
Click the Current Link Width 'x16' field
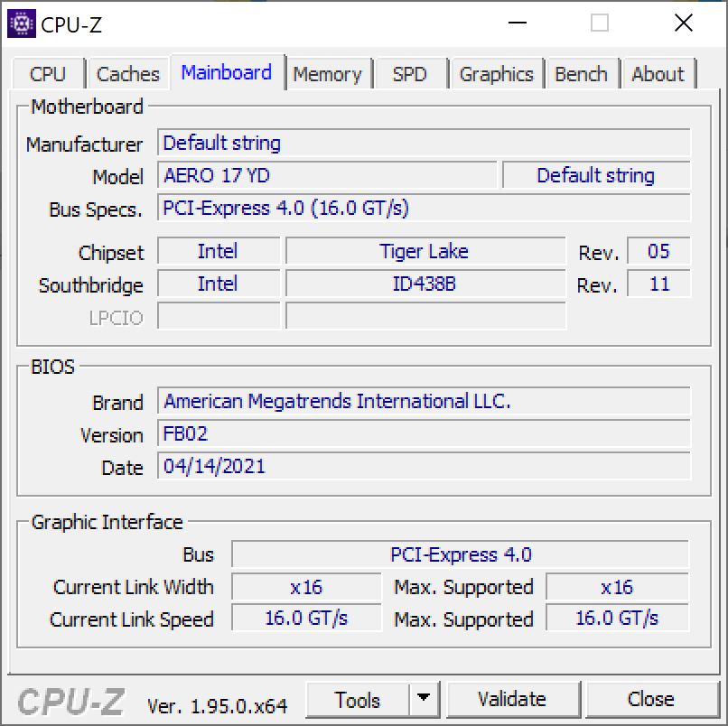pyautogui.click(x=306, y=587)
